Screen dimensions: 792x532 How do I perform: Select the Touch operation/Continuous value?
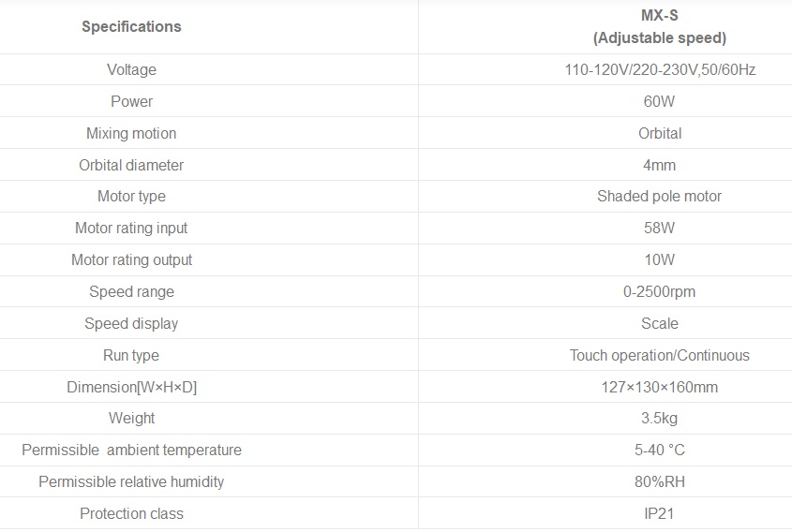pos(659,356)
